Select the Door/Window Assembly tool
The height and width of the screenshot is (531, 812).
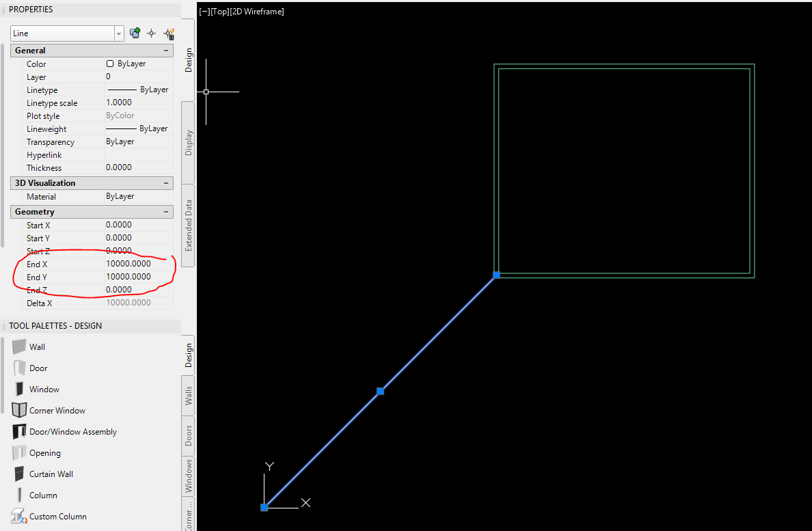click(x=73, y=432)
